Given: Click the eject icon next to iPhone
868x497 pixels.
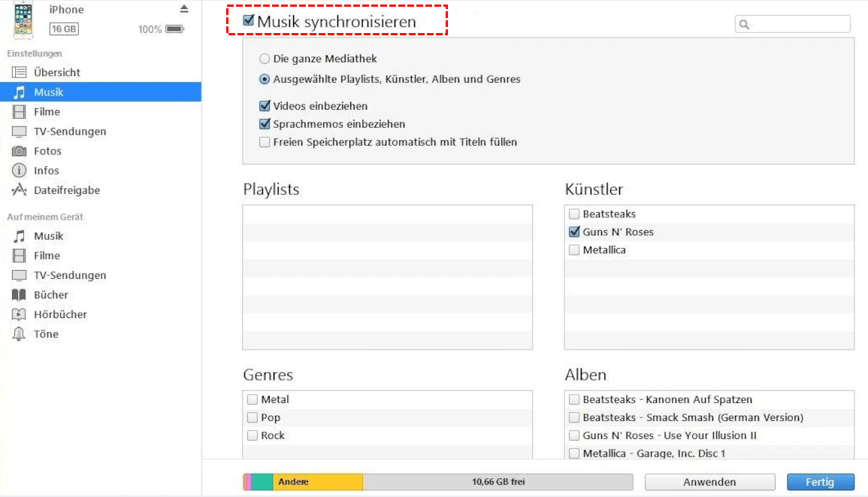Looking at the screenshot, I should [x=184, y=9].
